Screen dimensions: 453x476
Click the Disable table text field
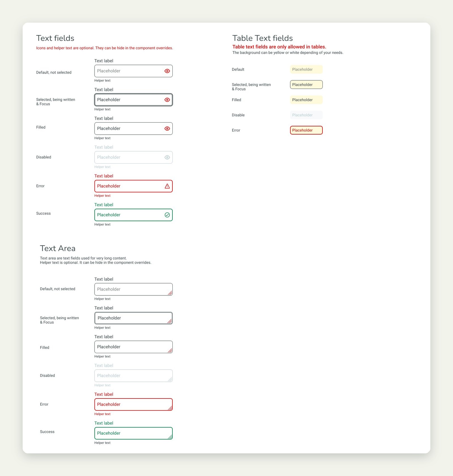pyautogui.click(x=306, y=115)
